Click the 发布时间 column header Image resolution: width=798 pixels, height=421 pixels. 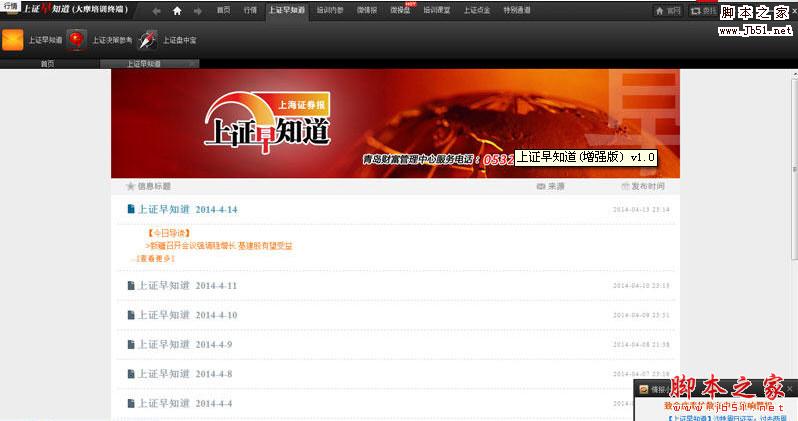tap(648, 186)
